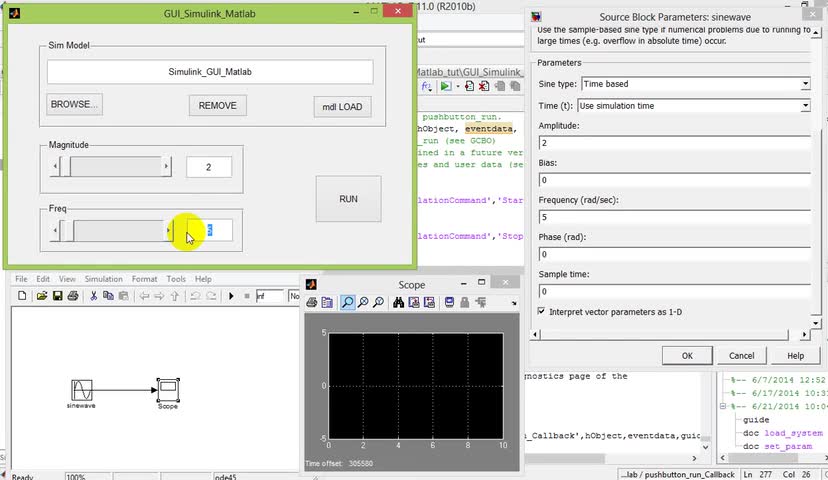Select the Scope block in the model
Viewport: 828px width, 480px height.
[168, 390]
